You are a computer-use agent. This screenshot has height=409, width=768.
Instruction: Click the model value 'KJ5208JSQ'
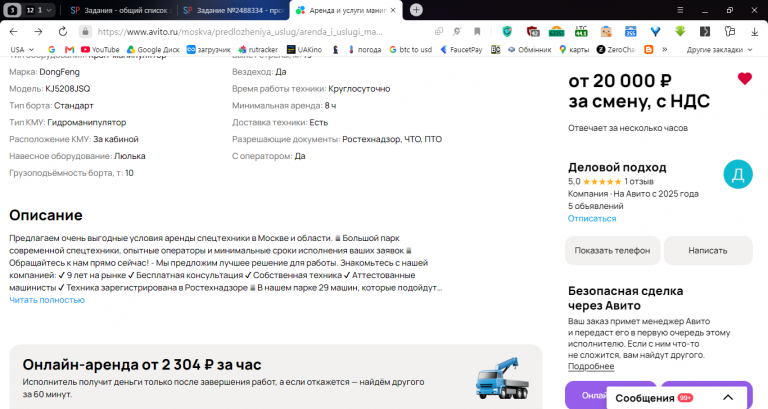point(68,89)
